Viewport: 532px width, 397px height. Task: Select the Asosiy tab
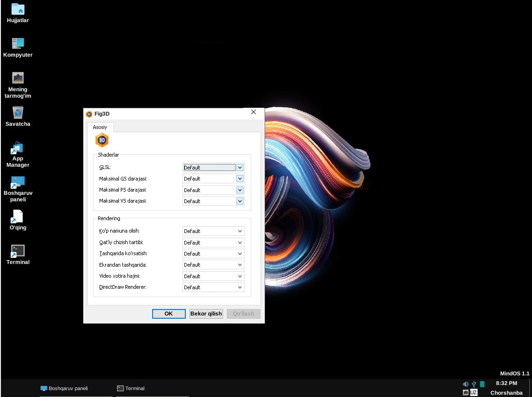tap(100, 127)
